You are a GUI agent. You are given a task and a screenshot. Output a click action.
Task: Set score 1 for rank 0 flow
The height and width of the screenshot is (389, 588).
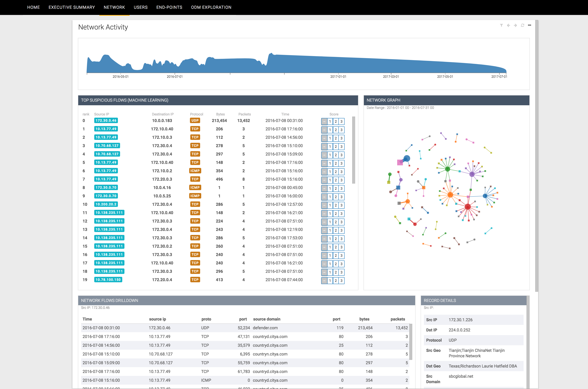click(x=330, y=122)
